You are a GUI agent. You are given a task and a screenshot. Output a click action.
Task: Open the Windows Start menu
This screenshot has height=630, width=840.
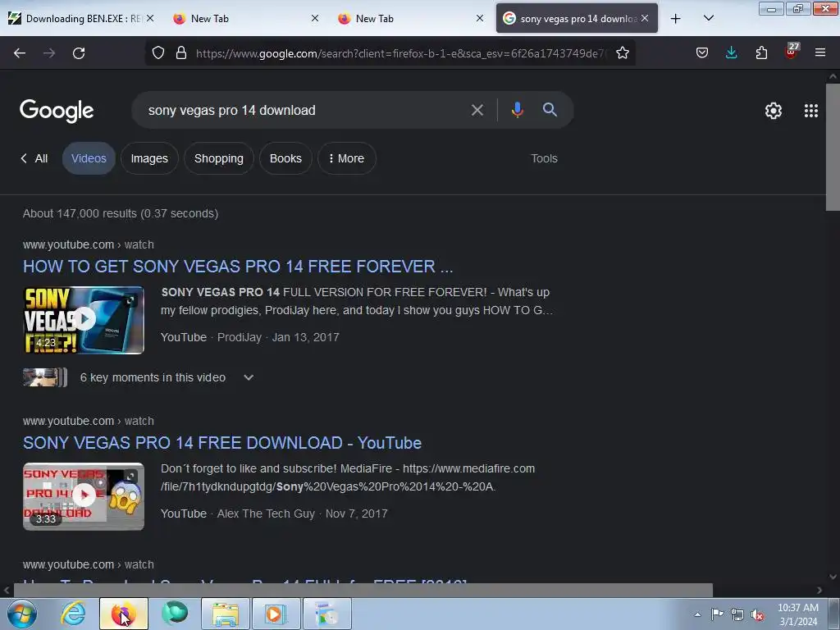click(22, 614)
